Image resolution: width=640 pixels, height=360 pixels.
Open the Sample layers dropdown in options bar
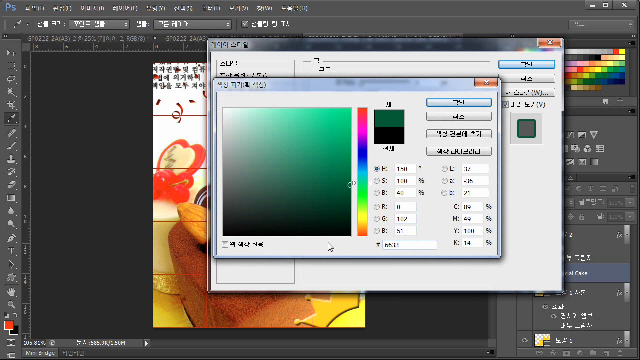point(193,24)
